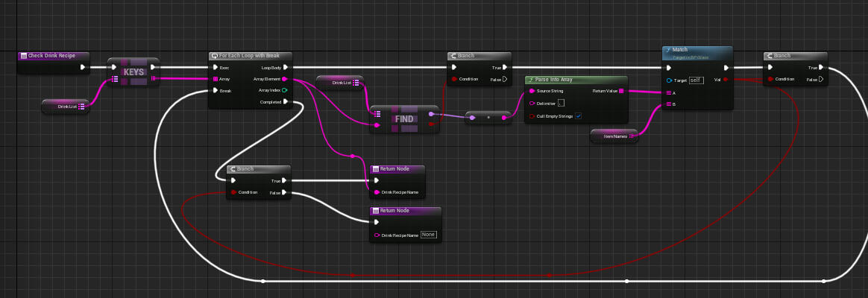Click the Check Drink Recipe node icon
The height and width of the screenshot is (298, 868).
23,56
